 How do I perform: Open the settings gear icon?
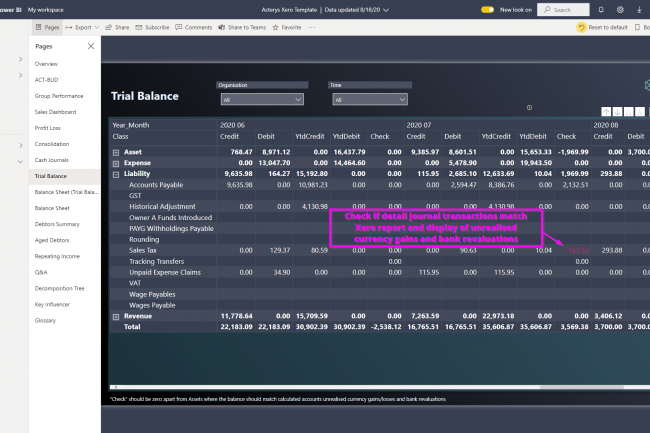click(620, 10)
